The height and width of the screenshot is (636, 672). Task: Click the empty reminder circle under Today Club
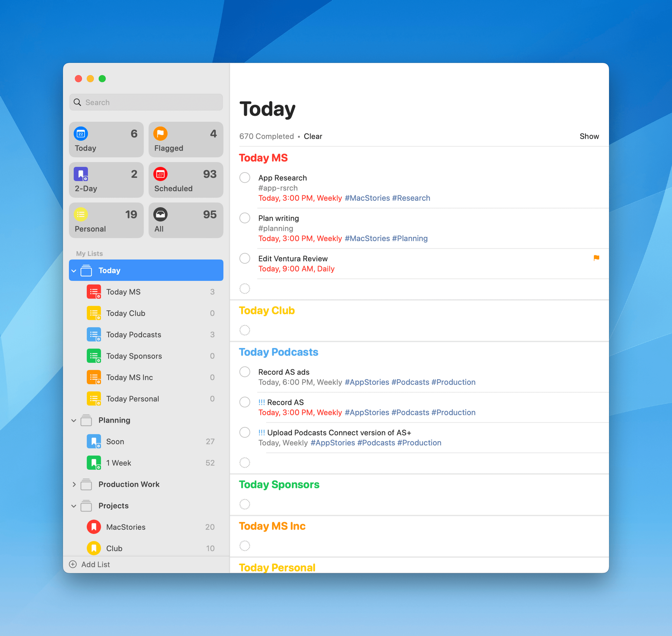coord(244,330)
